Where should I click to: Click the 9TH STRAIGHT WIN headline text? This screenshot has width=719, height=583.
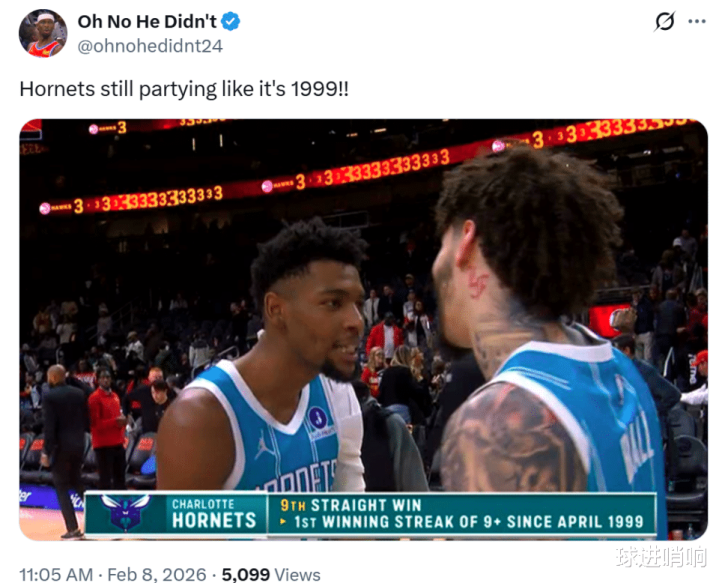[351, 505]
